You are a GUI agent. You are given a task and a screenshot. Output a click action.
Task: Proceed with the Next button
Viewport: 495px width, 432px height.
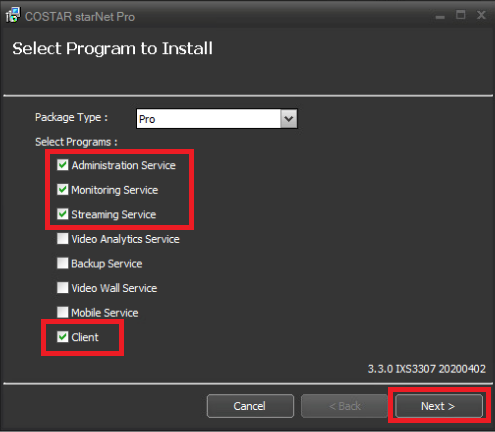tap(439, 406)
